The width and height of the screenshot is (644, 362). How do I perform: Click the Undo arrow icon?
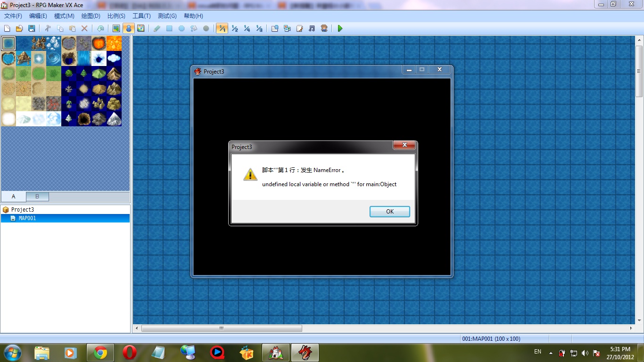point(100,28)
